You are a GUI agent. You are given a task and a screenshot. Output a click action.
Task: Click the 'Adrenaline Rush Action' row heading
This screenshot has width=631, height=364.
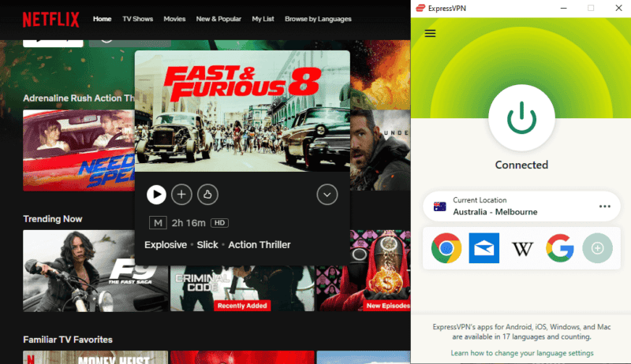point(79,98)
